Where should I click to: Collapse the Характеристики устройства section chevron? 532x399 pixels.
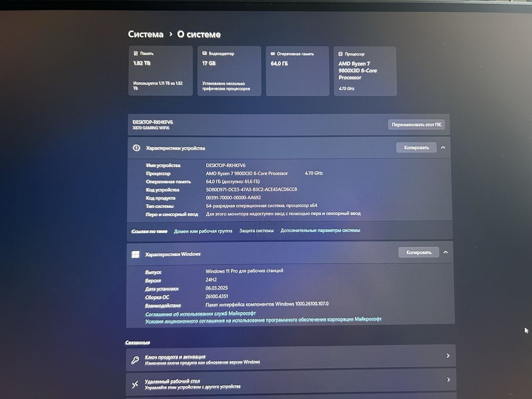pos(443,147)
